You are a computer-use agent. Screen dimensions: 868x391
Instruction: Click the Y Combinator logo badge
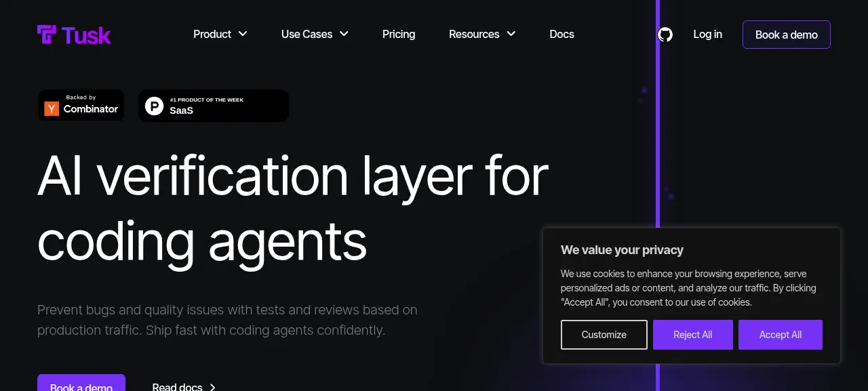(x=52, y=108)
